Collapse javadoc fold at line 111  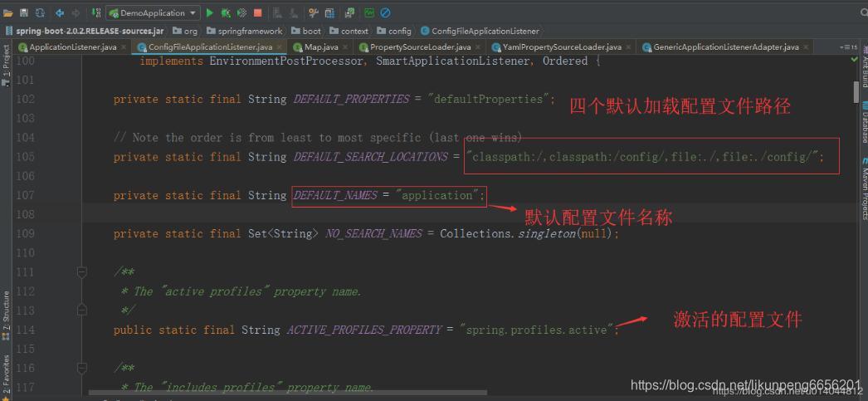pyautogui.click(x=82, y=272)
